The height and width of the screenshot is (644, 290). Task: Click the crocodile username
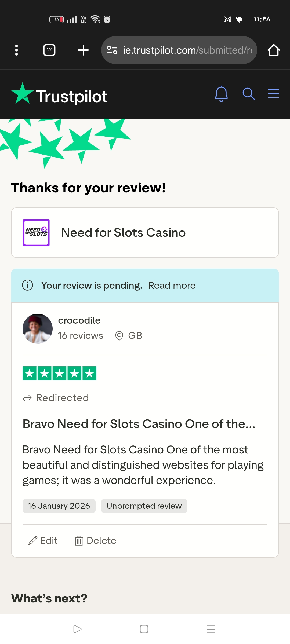79,320
